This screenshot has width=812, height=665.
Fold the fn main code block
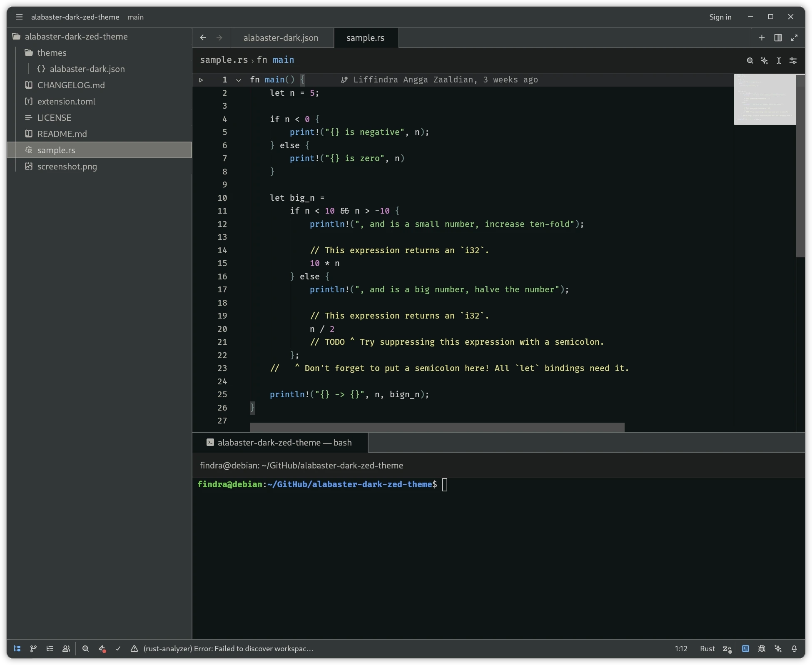(x=239, y=80)
